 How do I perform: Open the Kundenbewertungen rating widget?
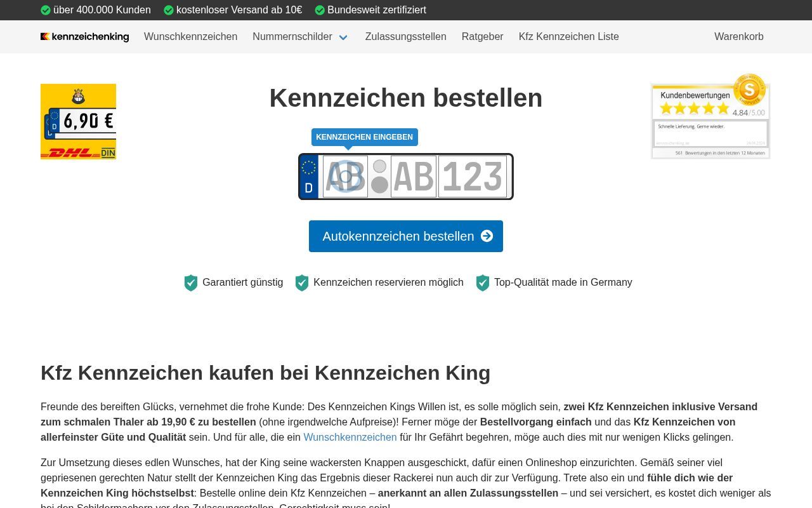pyautogui.click(x=710, y=116)
